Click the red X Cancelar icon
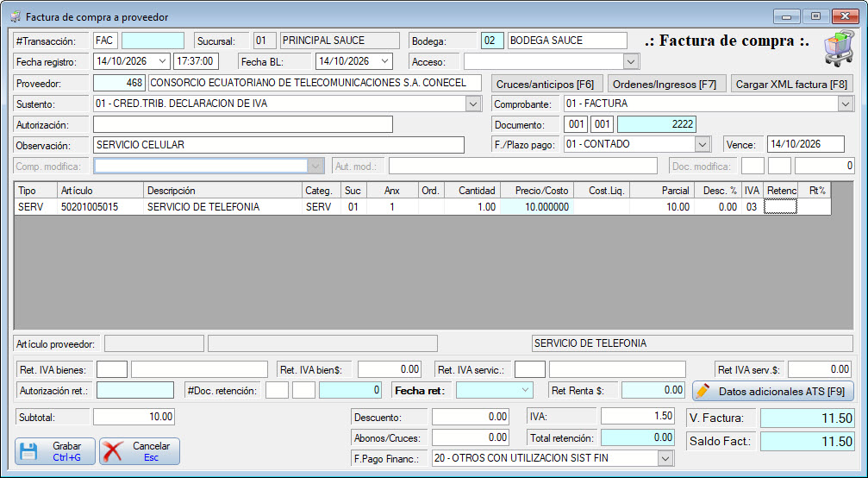Viewport: 868px width, 478px height. coord(113,451)
